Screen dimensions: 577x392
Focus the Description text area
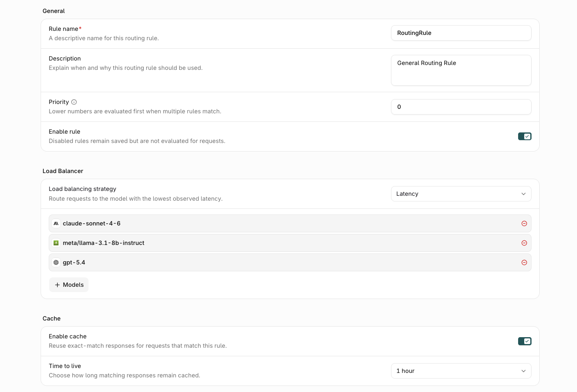point(461,70)
